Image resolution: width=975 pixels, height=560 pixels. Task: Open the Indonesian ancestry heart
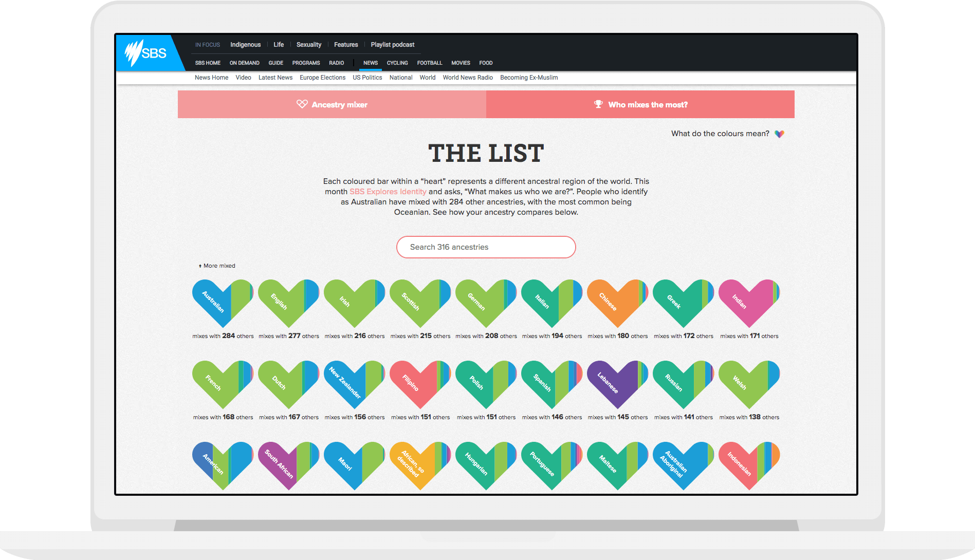(x=749, y=465)
